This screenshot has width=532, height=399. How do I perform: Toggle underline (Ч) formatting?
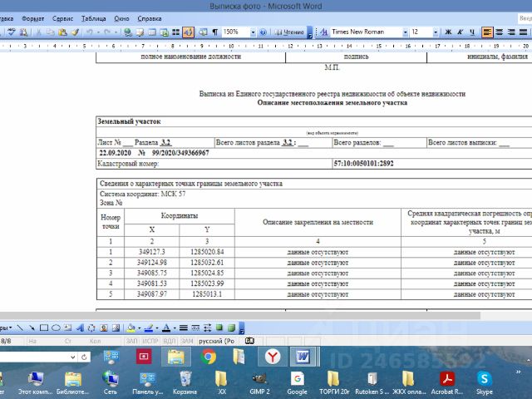pyautogui.click(x=472, y=32)
